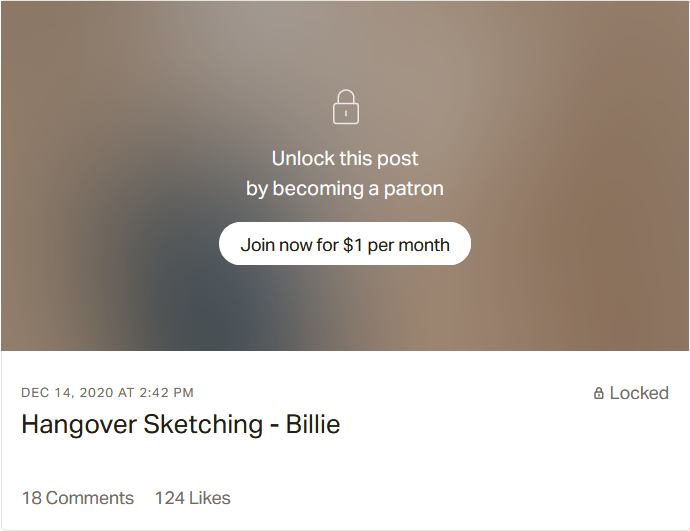Click the word Hangover in the post title
This screenshot has height=531, width=690.
click(79, 424)
